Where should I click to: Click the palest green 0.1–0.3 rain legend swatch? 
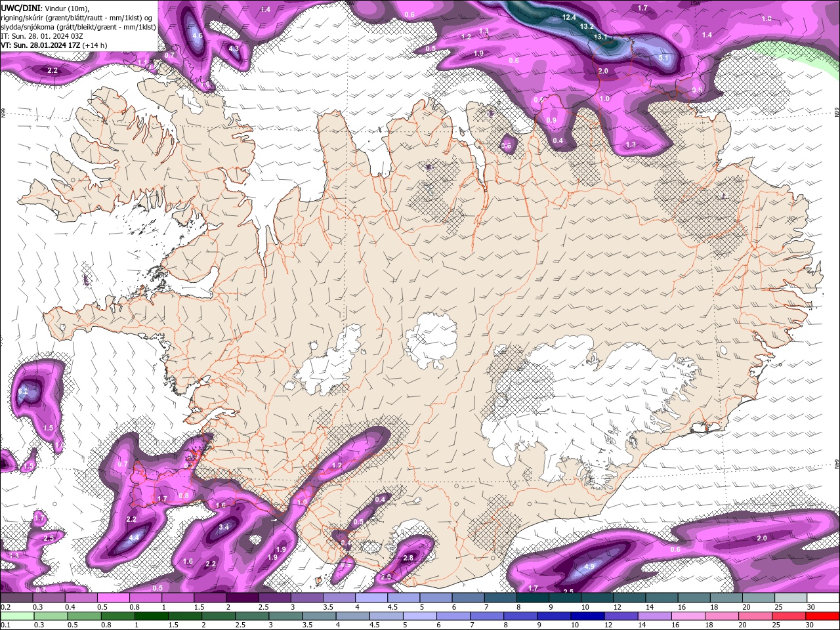(16, 616)
